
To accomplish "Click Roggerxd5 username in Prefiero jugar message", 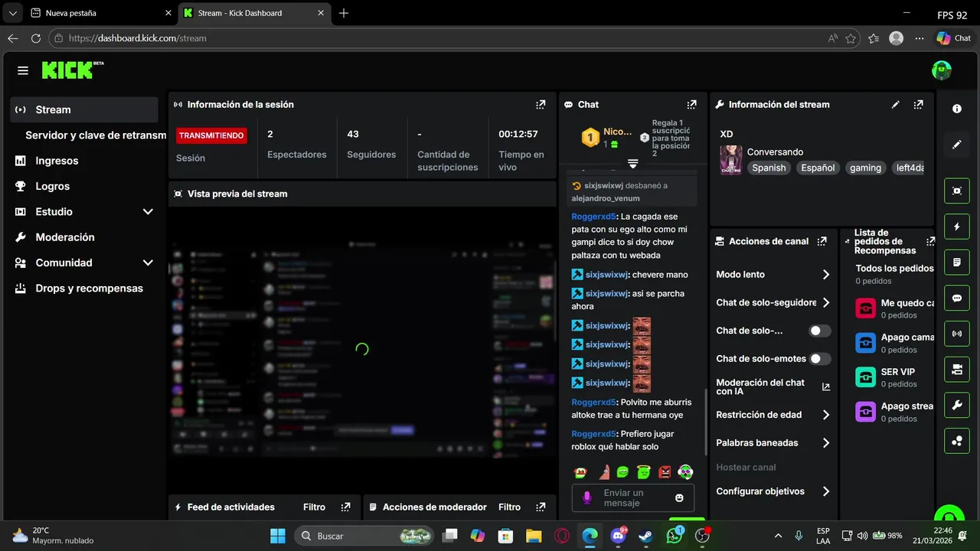I will [x=593, y=434].
